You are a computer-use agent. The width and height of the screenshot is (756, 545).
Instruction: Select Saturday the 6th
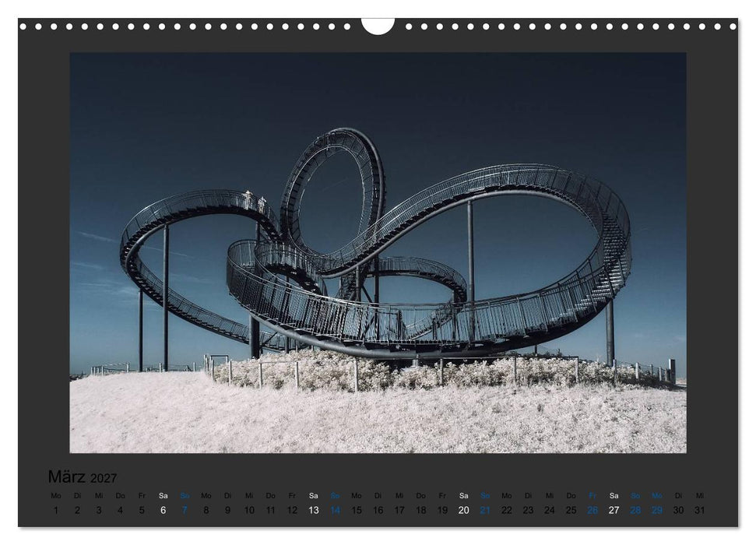(x=163, y=510)
